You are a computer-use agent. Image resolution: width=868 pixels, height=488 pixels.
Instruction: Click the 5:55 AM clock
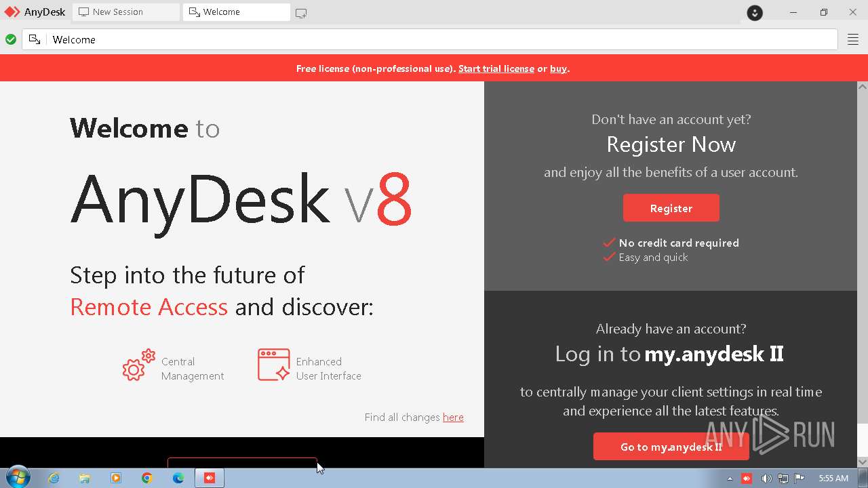tap(833, 479)
